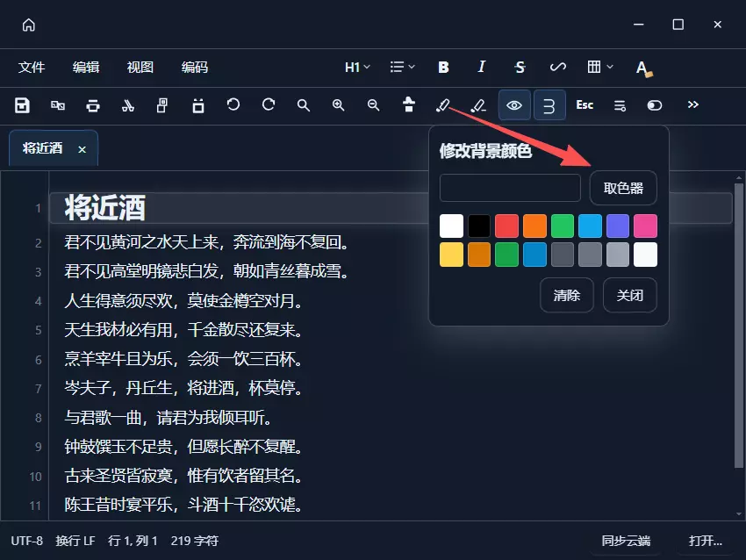
Task: Click the redo arrow icon
Action: tap(269, 104)
